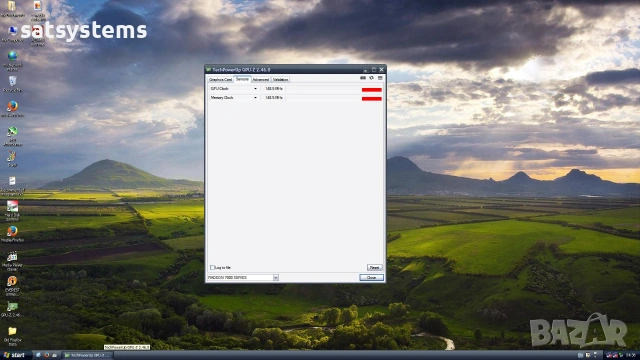The height and width of the screenshot is (360, 640).
Task: Enable the Log to file checkbox
Action: 212,267
